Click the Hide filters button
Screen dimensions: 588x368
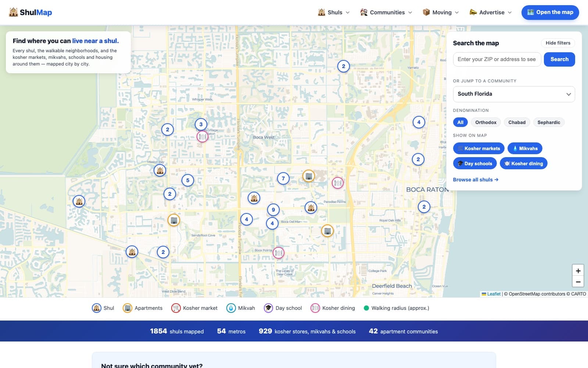558,43
